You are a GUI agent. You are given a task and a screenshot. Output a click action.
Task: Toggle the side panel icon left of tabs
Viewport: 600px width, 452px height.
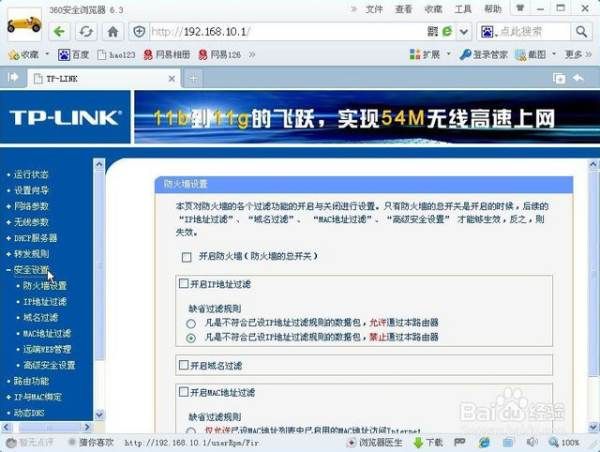click(x=13, y=78)
